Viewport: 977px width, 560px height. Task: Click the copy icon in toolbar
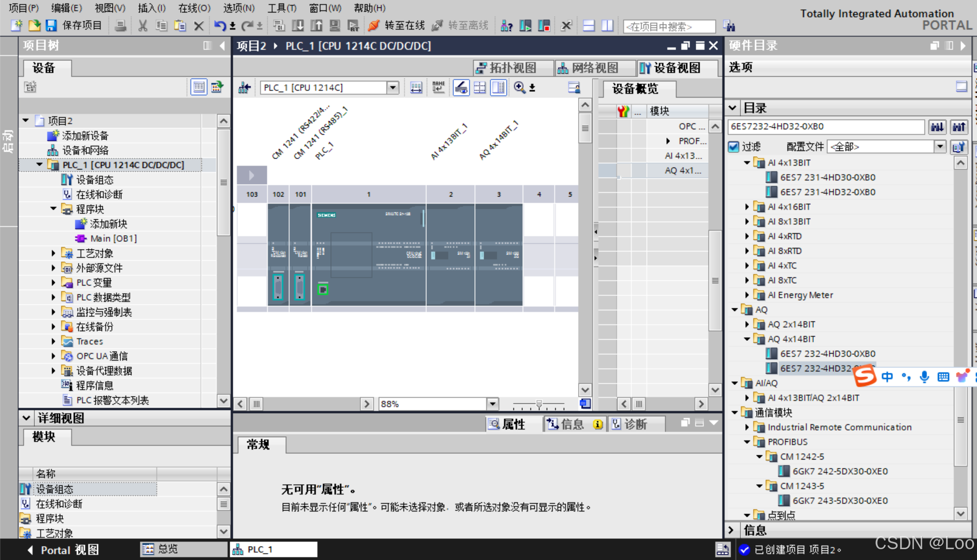[x=162, y=25]
